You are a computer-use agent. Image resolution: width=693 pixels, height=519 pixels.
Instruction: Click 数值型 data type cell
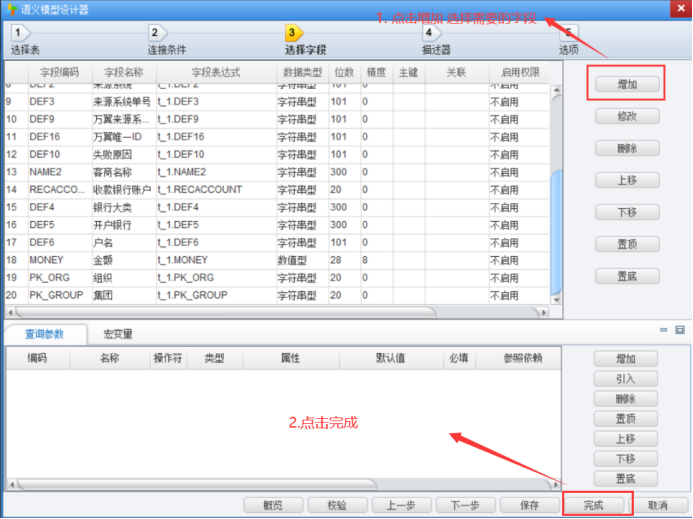303,260
